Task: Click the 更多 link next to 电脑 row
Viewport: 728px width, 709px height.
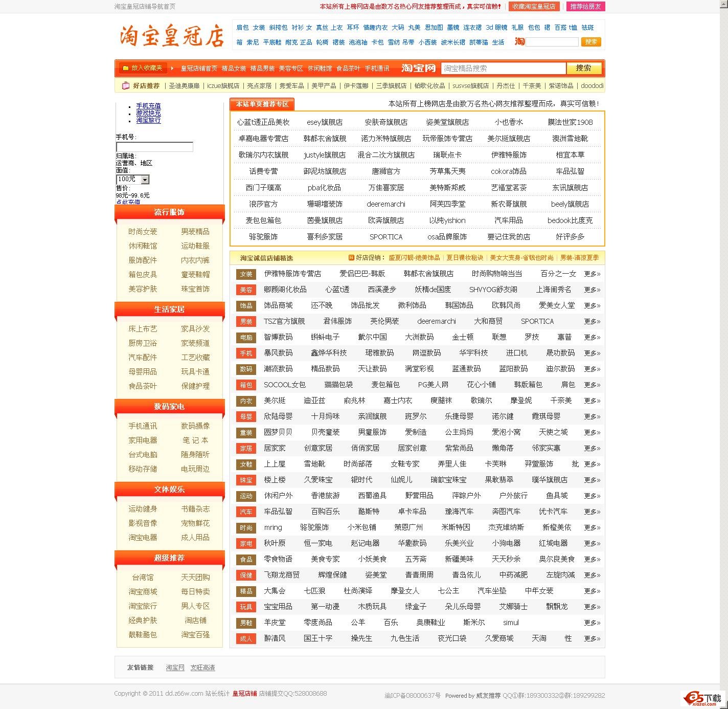Action: coord(589,337)
